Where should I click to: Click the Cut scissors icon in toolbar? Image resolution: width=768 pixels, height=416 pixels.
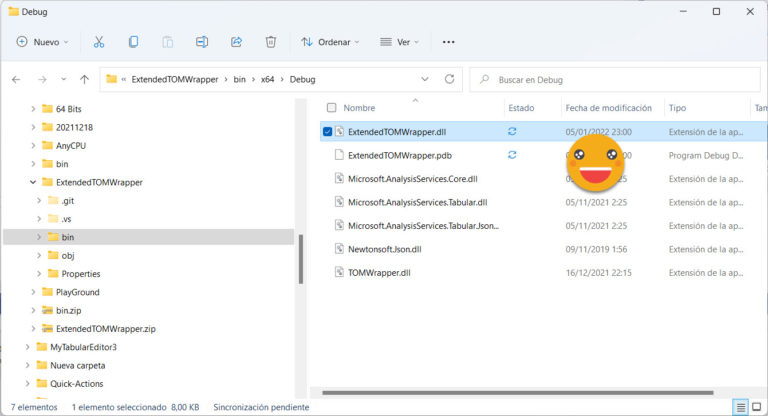99,42
